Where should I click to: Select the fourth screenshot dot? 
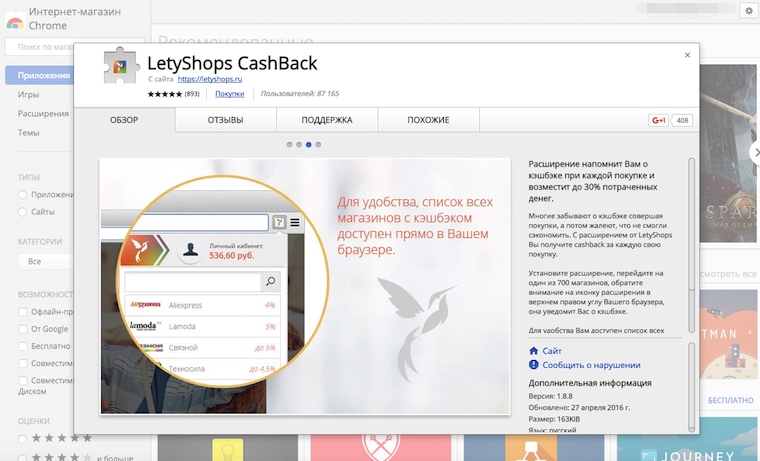(318, 144)
